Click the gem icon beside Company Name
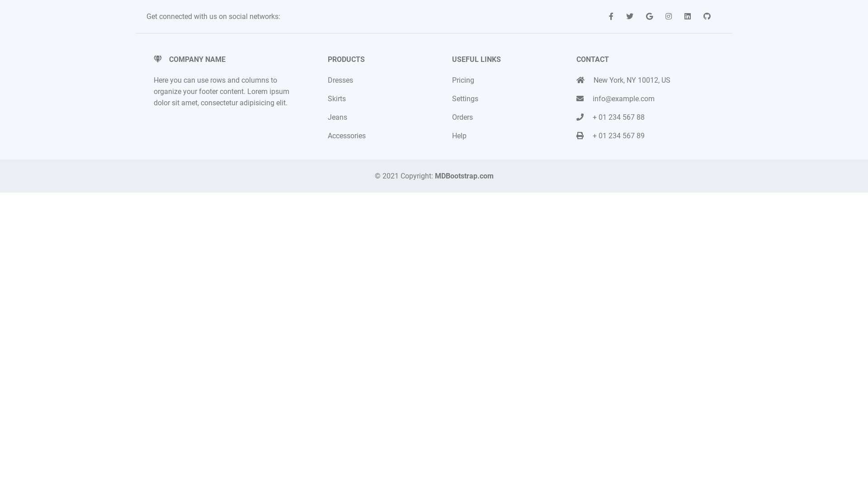Image resolution: width=868 pixels, height=488 pixels. click(157, 59)
